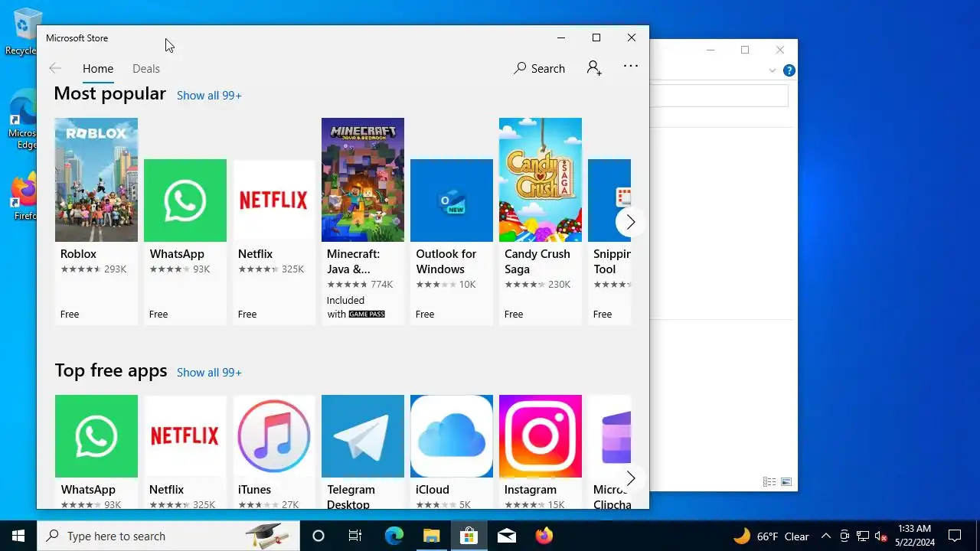This screenshot has height=551, width=980.
Task: Open the iTunes app icon
Action: pyautogui.click(x=274, y=436)
